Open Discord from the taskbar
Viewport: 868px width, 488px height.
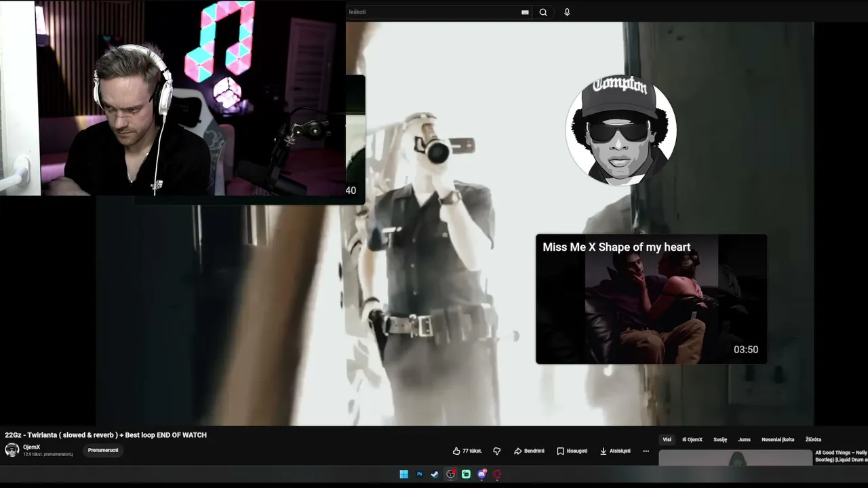click(x=481, y=474)
